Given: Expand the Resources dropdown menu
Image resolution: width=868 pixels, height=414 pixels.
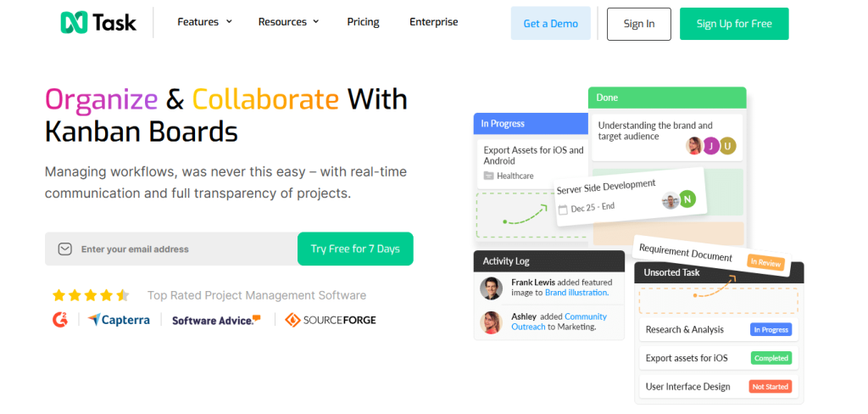Looking at the screenshot, I should [288, 22].
